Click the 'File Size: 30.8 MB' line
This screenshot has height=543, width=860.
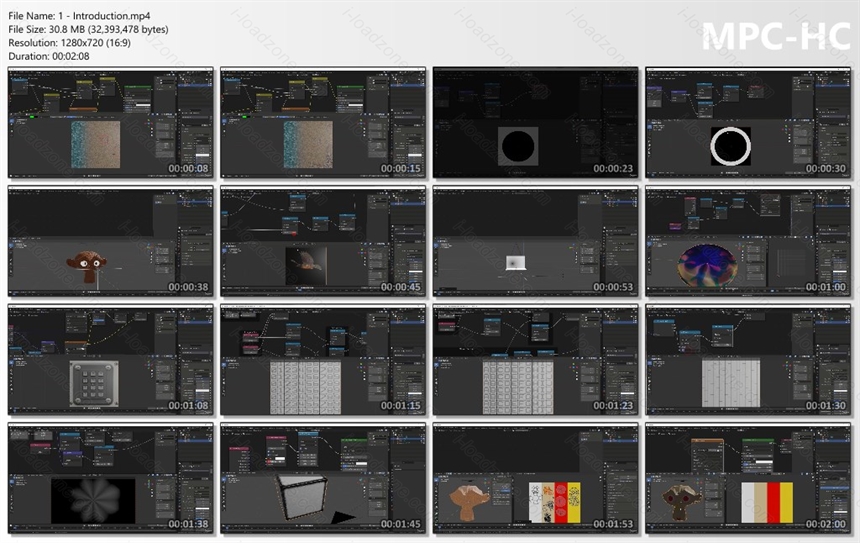(88, 30)
